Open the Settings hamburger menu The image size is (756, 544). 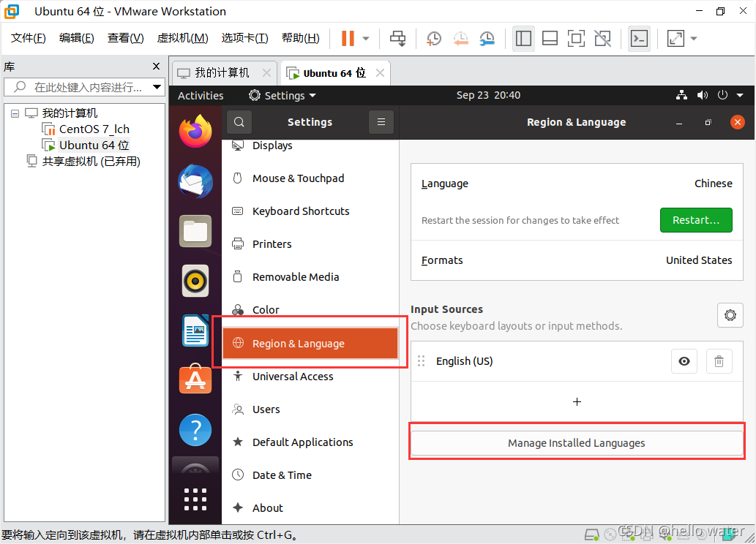click(x=381, y=122)
